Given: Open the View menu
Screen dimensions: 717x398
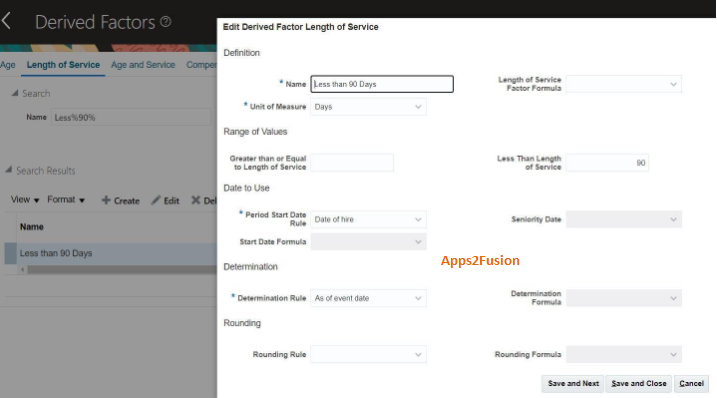Looking at the screenshot, I should [25, 200].
